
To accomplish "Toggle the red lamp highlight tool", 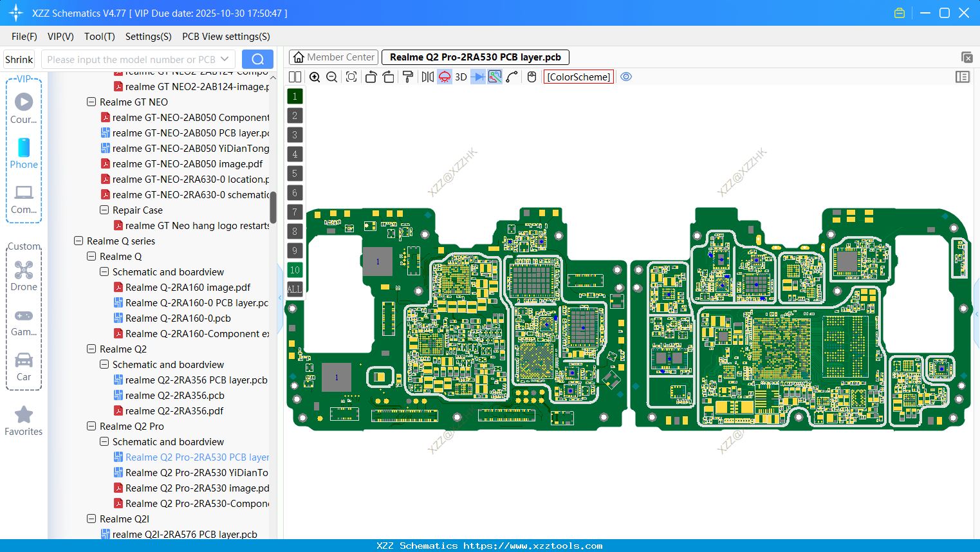I will point(444,77).
